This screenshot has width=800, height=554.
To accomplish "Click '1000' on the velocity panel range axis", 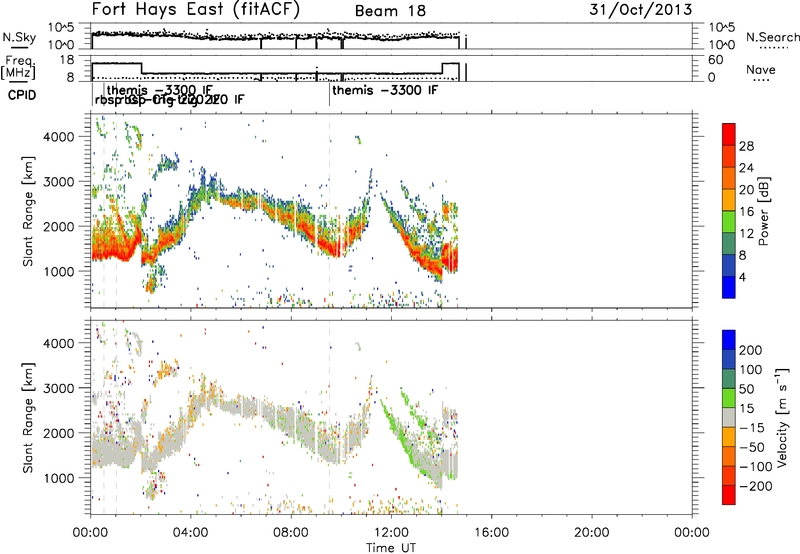I will (x=59, y=478).
